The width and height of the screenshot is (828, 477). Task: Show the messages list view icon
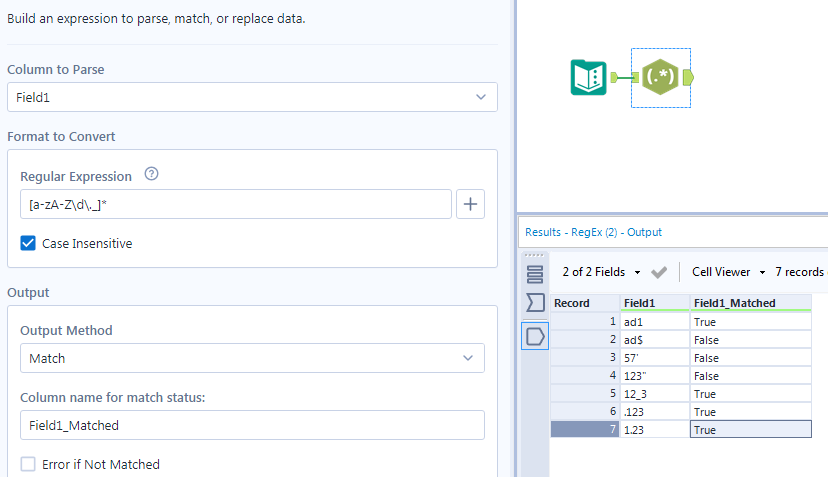535,273
